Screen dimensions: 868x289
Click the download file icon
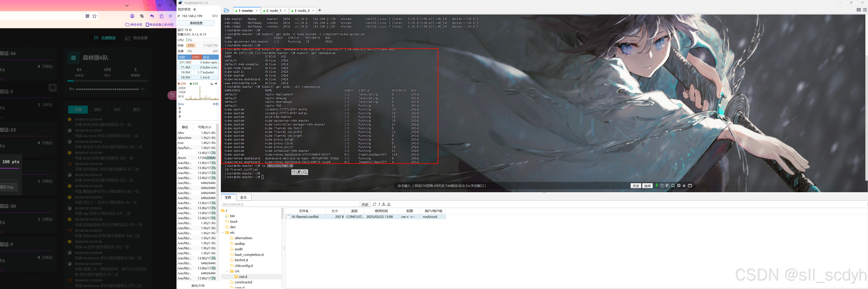tap(384, 204)
